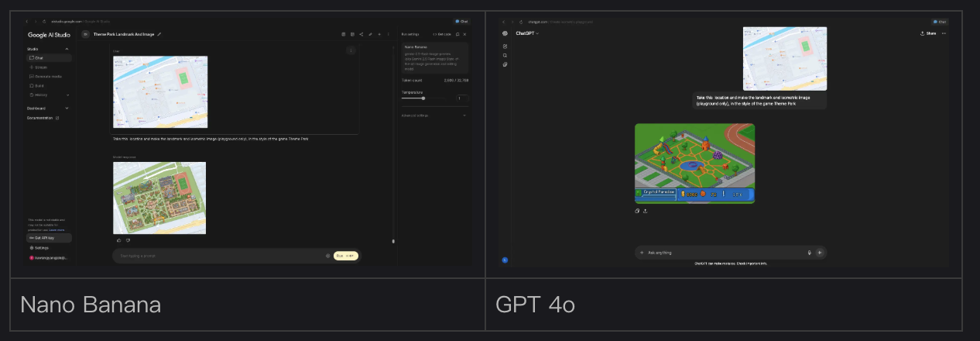The image size is (980, 341).
Task: Open the Documentation external link
Action: tap(43, 118)
